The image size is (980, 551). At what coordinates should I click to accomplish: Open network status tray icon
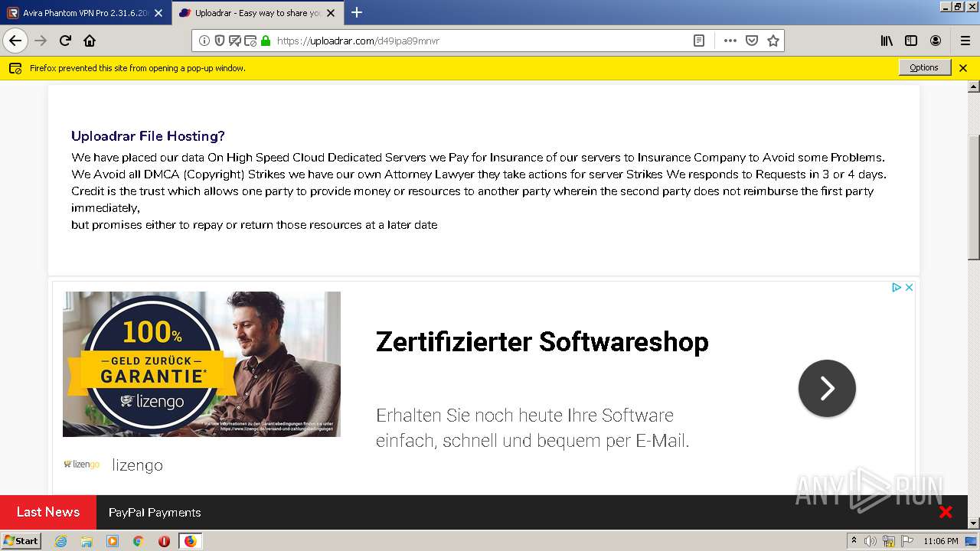(x=889, y=541)
